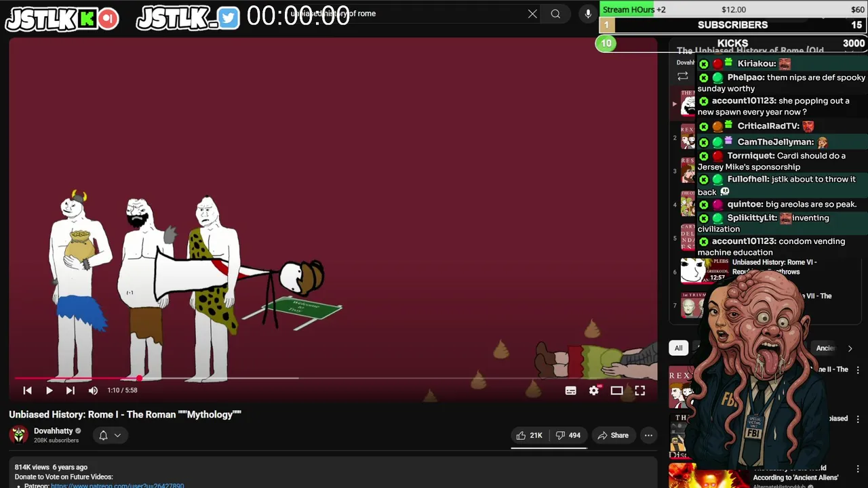
Task: Click the video title text
Action: point(125,414)
